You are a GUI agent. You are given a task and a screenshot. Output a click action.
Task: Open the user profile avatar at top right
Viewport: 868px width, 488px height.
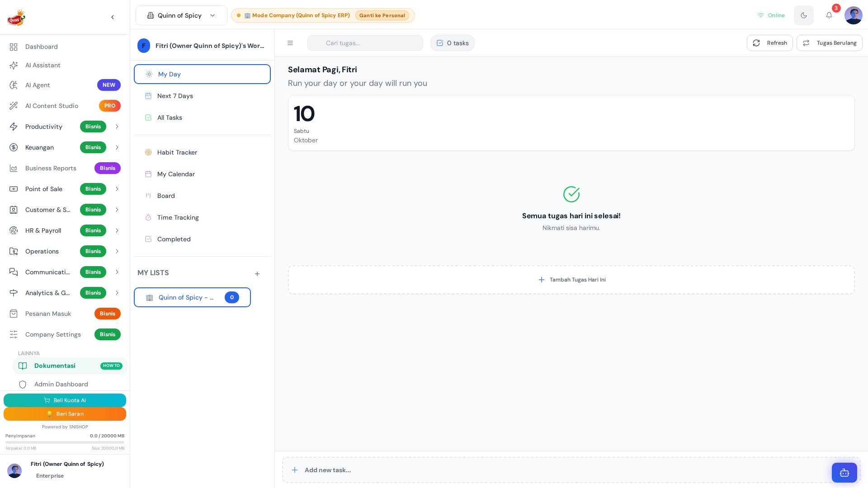[x=853, y=15]
